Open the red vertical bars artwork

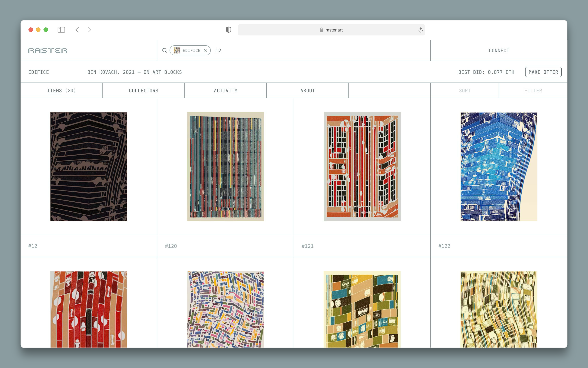(89, 309)
